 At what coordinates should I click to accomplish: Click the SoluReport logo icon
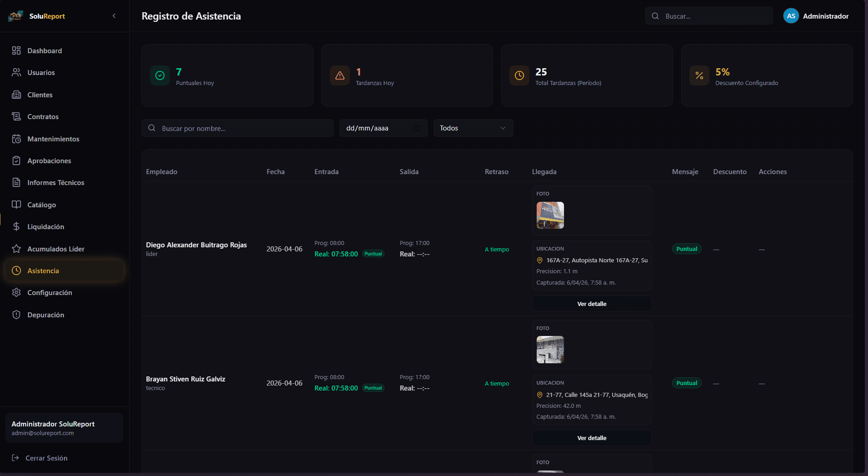click(16, 16)
